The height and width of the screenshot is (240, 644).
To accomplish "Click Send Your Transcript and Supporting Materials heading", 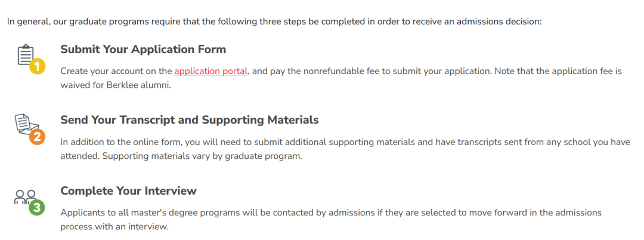I will pos(190,120).
